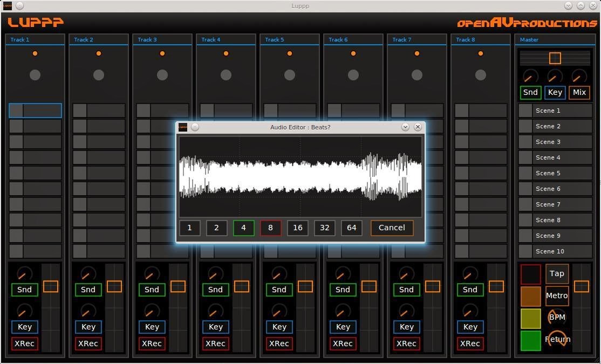Select the second clip slot on Track 1
This screenshot has height=364, width=601.
point(35,126)
